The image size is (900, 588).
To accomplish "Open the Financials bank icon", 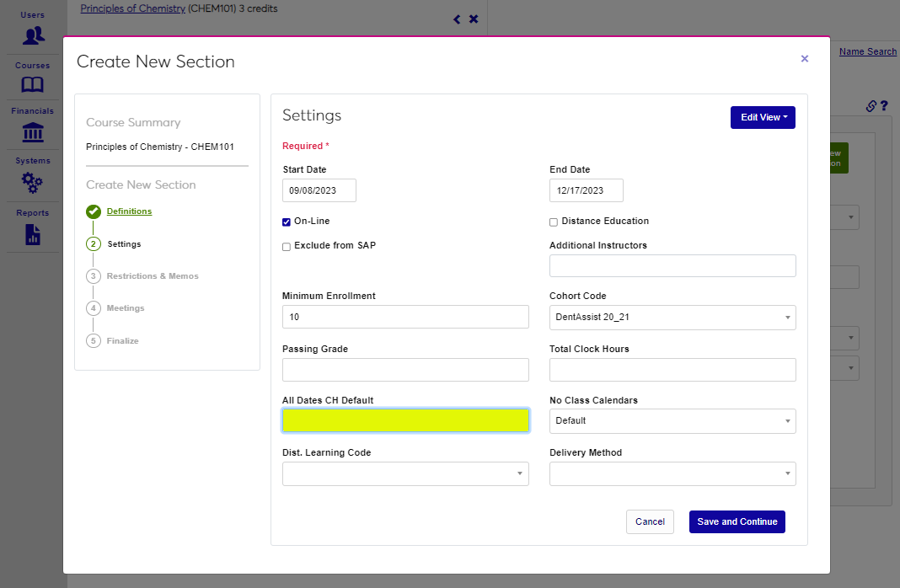I will point(33,132).
